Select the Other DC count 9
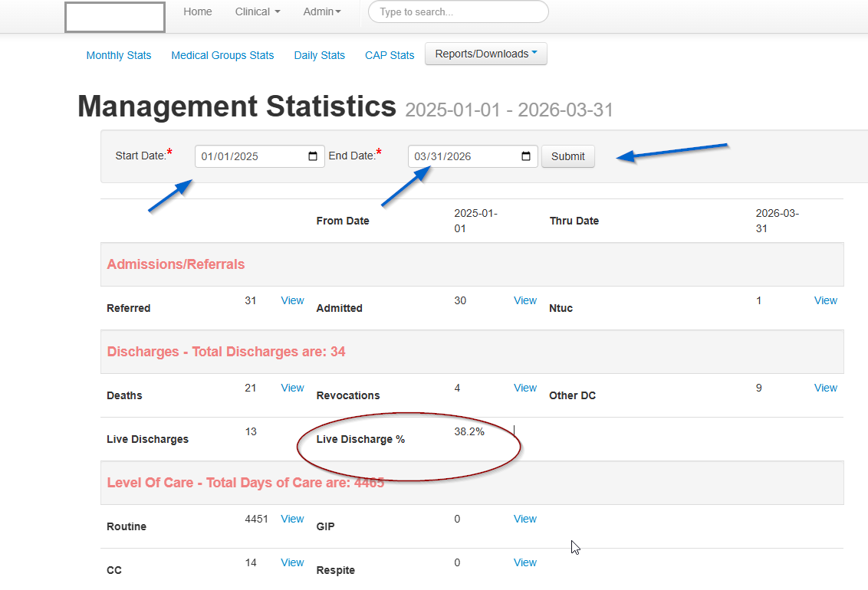Screen dimensions: 868x590 click(759, 388)
